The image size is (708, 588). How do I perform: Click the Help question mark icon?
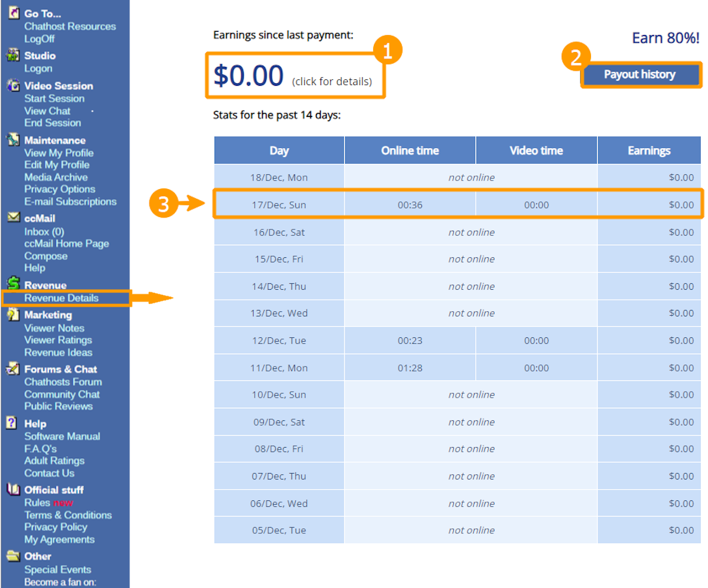(12, 423)
